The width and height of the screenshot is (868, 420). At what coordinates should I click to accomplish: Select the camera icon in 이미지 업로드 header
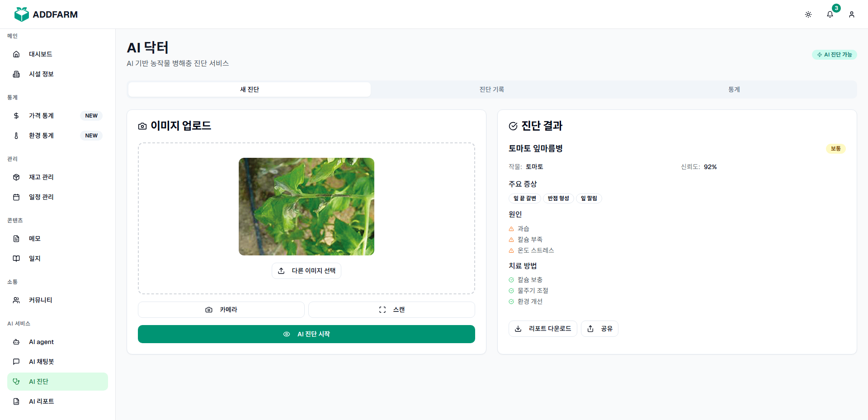[143, 126]
